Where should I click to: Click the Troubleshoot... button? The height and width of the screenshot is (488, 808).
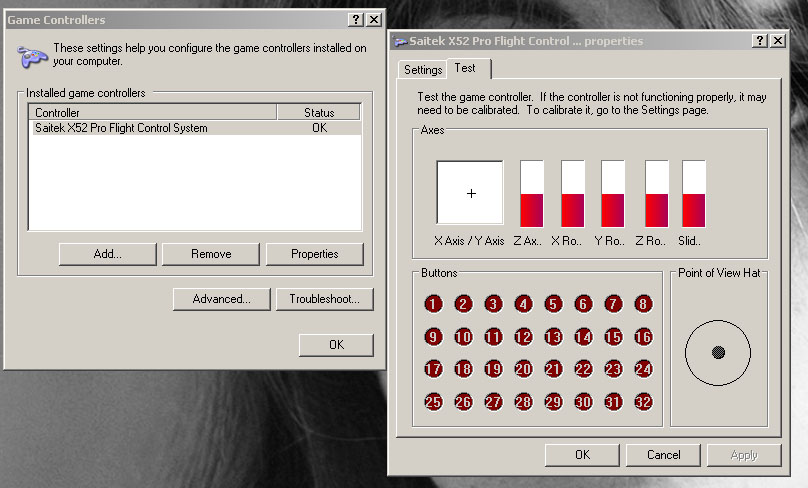[x=325, y=299]
